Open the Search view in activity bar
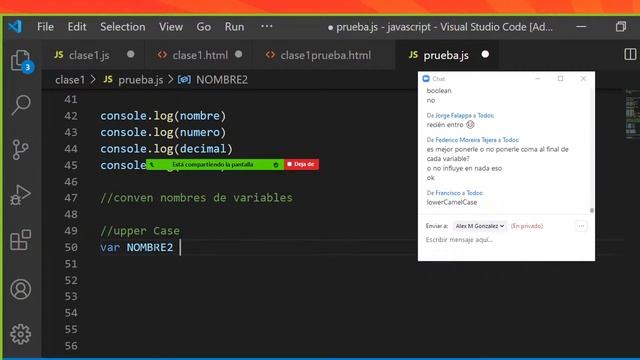This screenshot has height=360, width=640. click(x=21, y=105)
